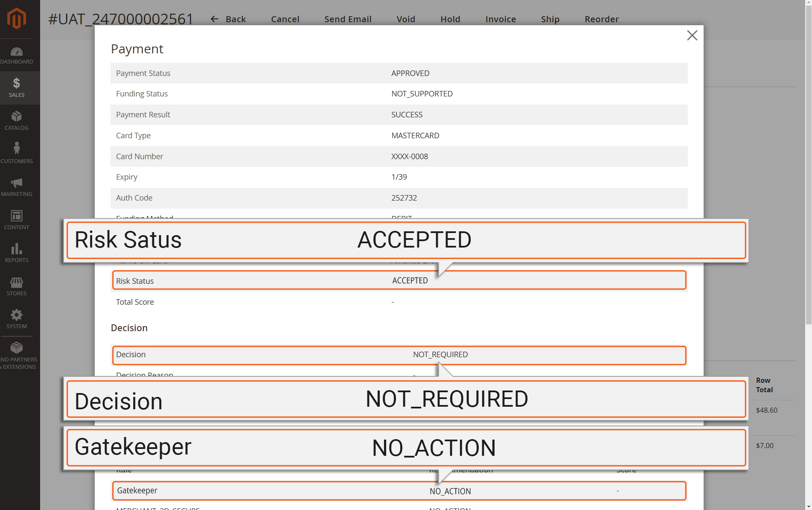The width and height of the screenshot is (812, 510).
Task: Select the card number XXXX-0008
Action: pos(410,156)
